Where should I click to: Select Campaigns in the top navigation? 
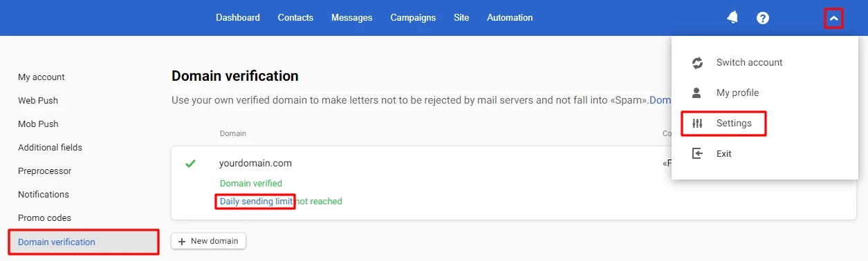tap(413, 18)
